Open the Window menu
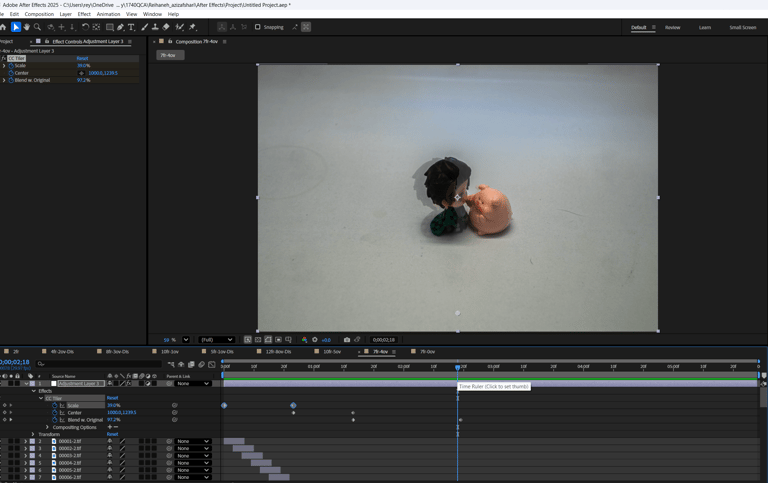 (x=152, y=14)
